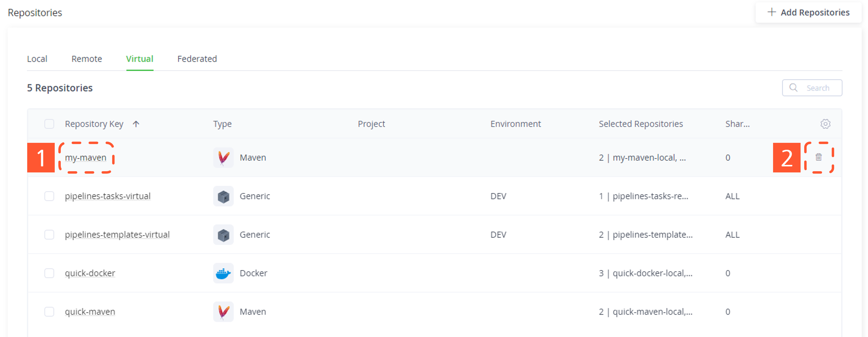Image resolution: width=868 pixels, height=337 pixels.
Task: Check the pipelines-tasks-virtual row checkbox
Action: point(49,196)
